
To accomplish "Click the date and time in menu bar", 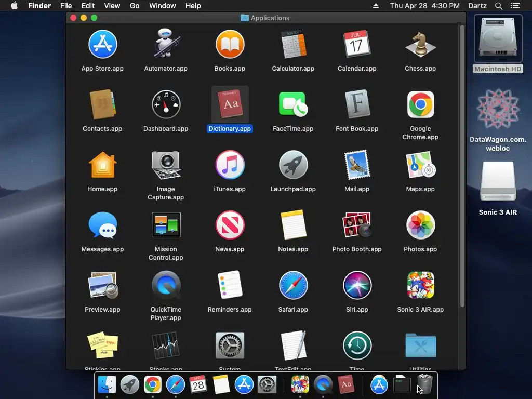I will (x=425, y=6).
